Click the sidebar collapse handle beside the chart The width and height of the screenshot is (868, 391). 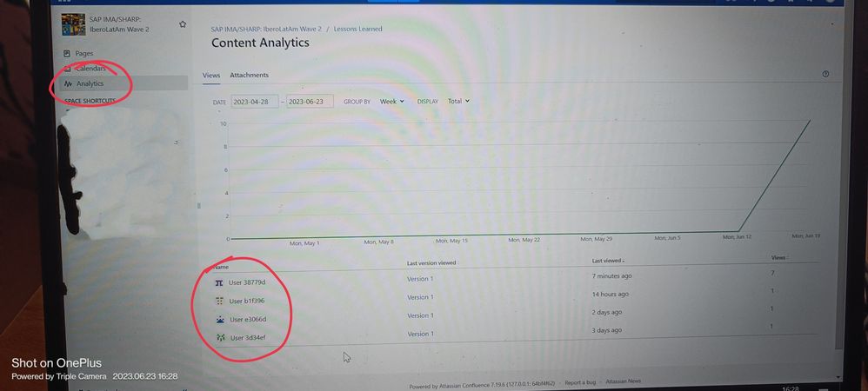198,206
